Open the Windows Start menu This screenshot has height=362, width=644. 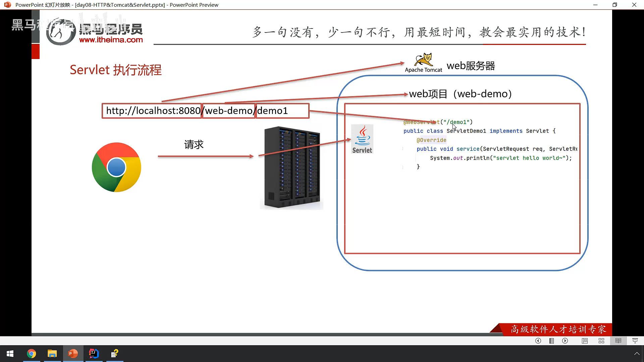click(x=10, y=354)
